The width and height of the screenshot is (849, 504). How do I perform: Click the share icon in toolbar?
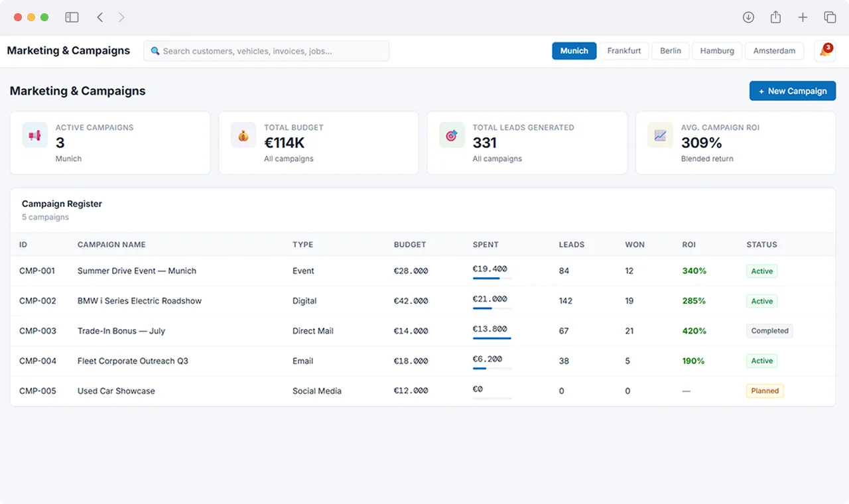coord(775,17)
